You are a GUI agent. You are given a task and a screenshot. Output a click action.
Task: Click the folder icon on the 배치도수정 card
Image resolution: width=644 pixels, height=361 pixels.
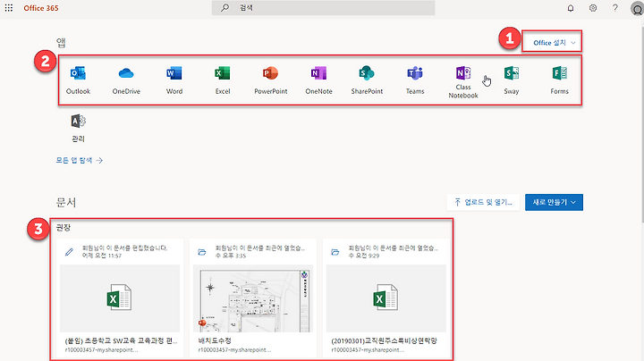click(x=202, y=252)
